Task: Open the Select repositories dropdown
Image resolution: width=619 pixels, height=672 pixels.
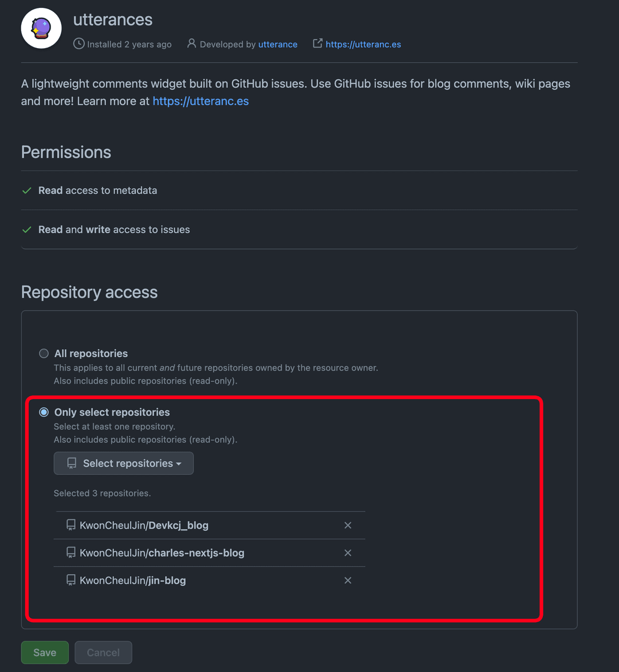Action: (x=123, y=463)
